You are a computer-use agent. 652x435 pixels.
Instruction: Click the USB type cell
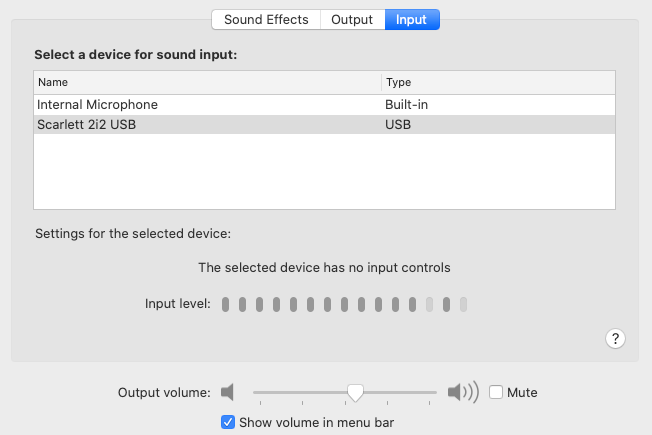[x=398, y=125]
